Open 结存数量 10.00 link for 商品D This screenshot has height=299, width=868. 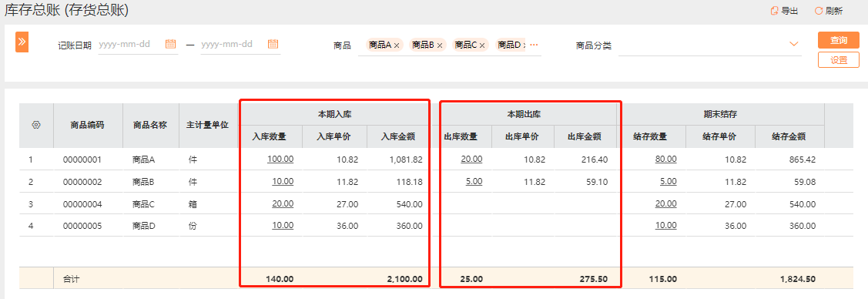[x=666, y=225]
